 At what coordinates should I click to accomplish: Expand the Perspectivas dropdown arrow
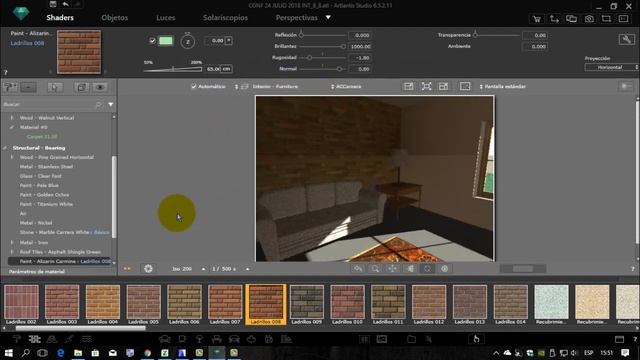(x=328, y=18)
